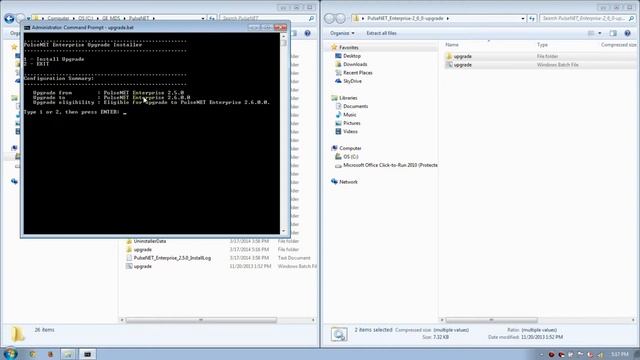Open Help in upgrade window toolbar

pos(627,33)
